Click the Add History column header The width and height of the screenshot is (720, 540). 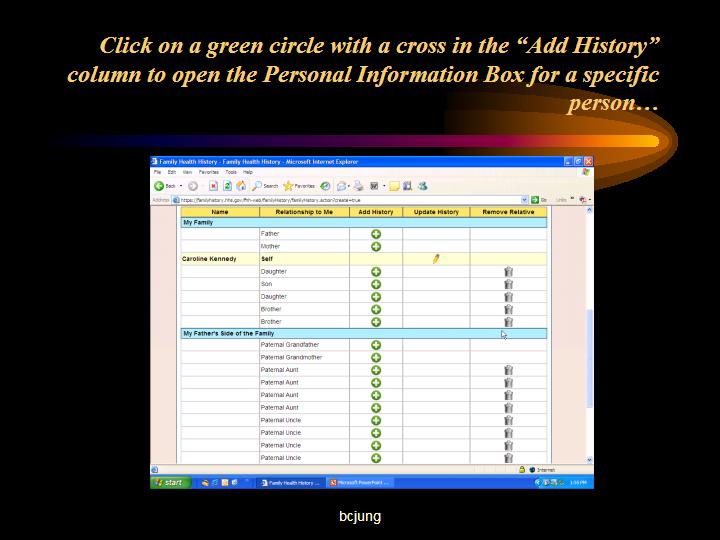(x=376, y=212)
